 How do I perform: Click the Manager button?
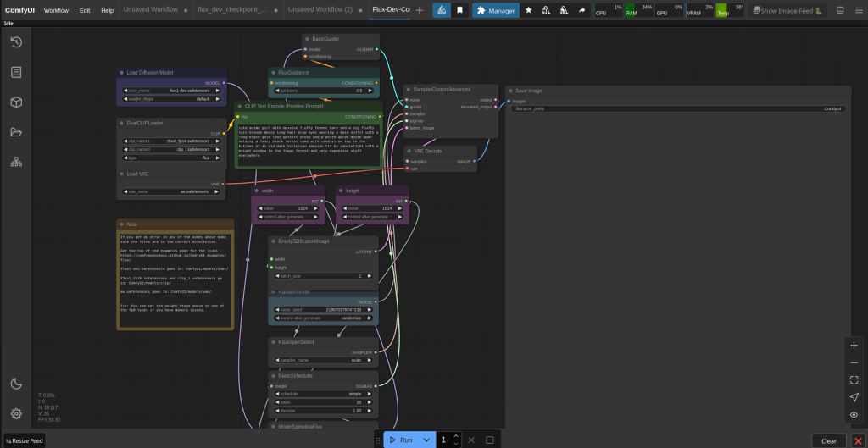(x=495, y=10)
